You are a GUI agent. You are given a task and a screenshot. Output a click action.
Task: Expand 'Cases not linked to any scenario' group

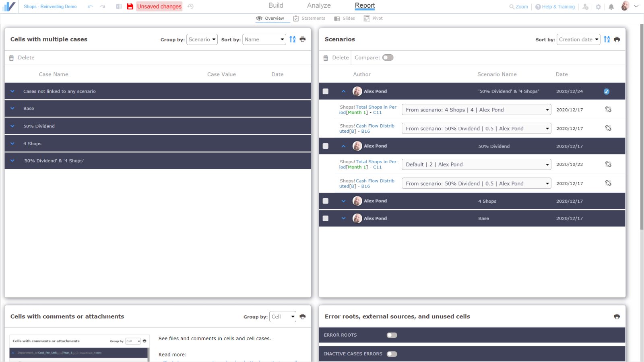pyautogui.click(x=12, y=91)
